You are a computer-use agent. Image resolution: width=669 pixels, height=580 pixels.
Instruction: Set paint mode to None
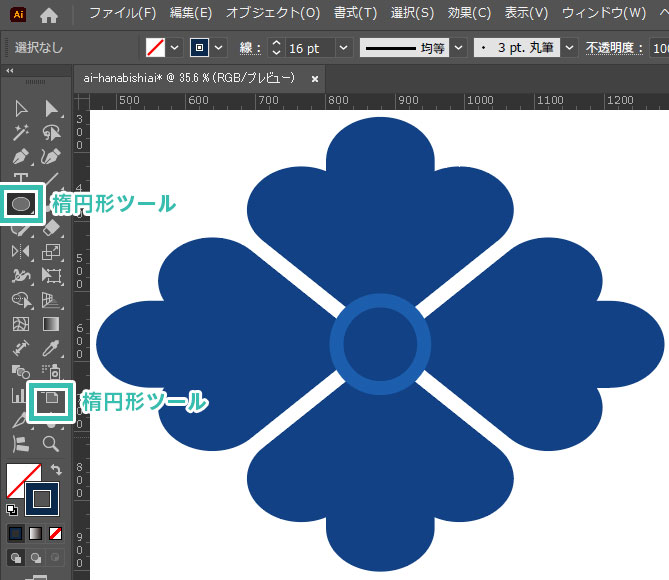coord(56,533)
